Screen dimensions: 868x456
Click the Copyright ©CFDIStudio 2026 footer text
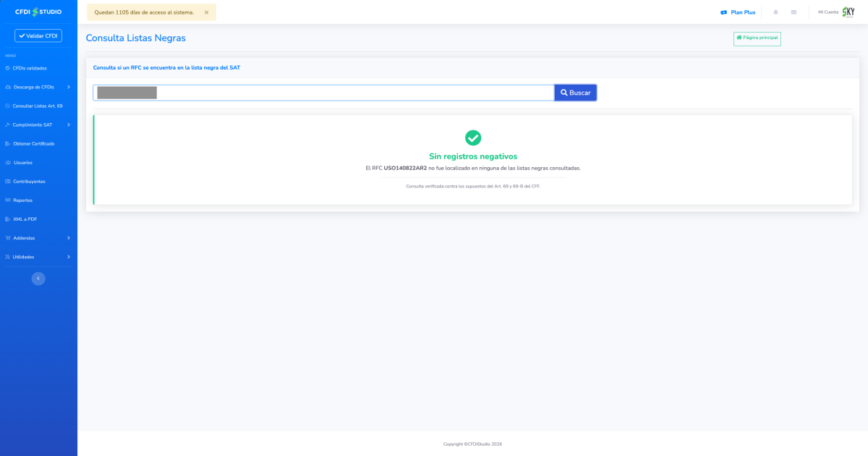click(472, 444)
